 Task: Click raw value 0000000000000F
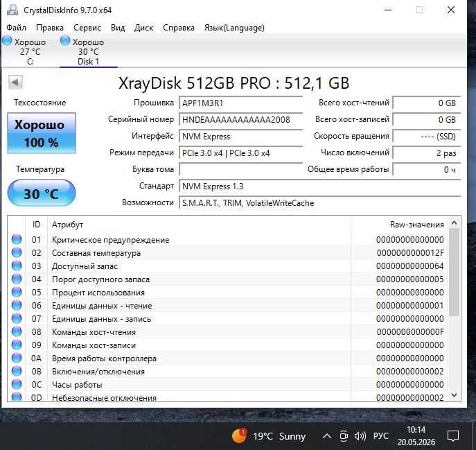[x=410, y=332]
